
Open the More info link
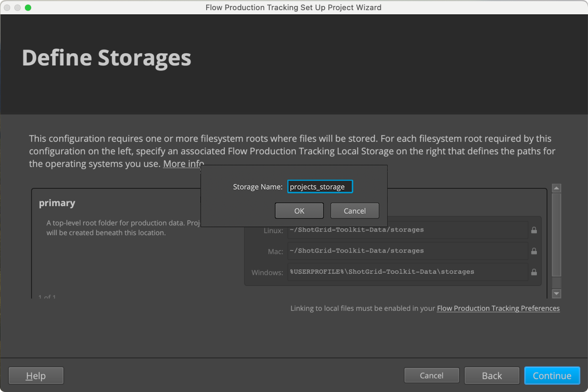(183, 164)
